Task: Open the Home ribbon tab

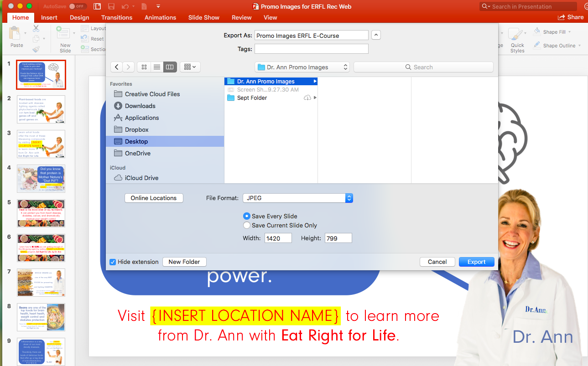Action: (x=21, y=17)
